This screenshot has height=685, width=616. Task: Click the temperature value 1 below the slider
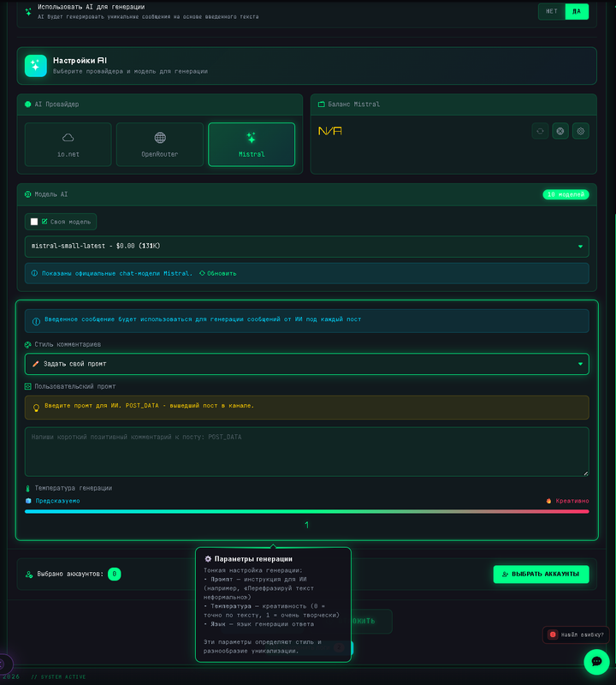click(x=307, y=525)
